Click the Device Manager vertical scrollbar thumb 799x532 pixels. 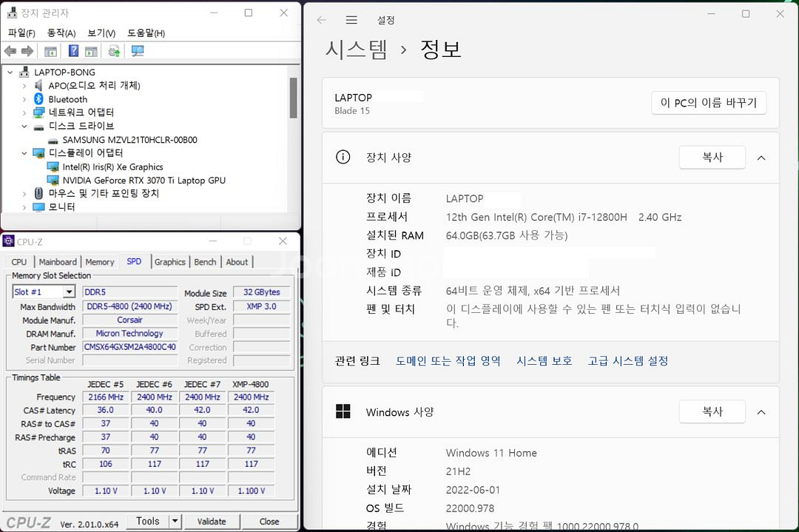(x=293, y=98)
